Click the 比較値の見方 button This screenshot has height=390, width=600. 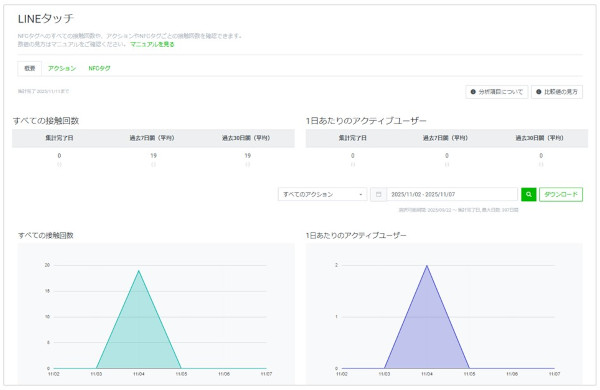click(557, 92)
